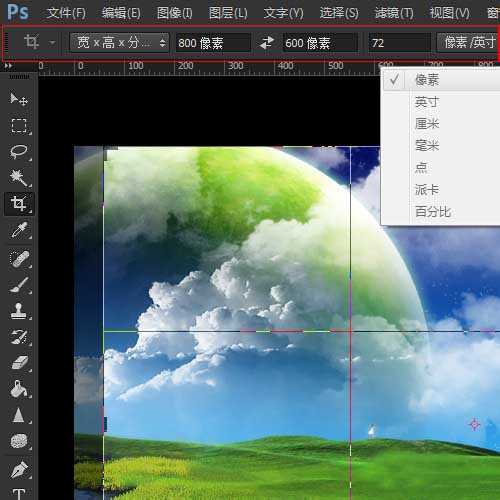Select the Rectangular Marquee tool
Viewport: 500px width, 500px height.
(18, 126)
